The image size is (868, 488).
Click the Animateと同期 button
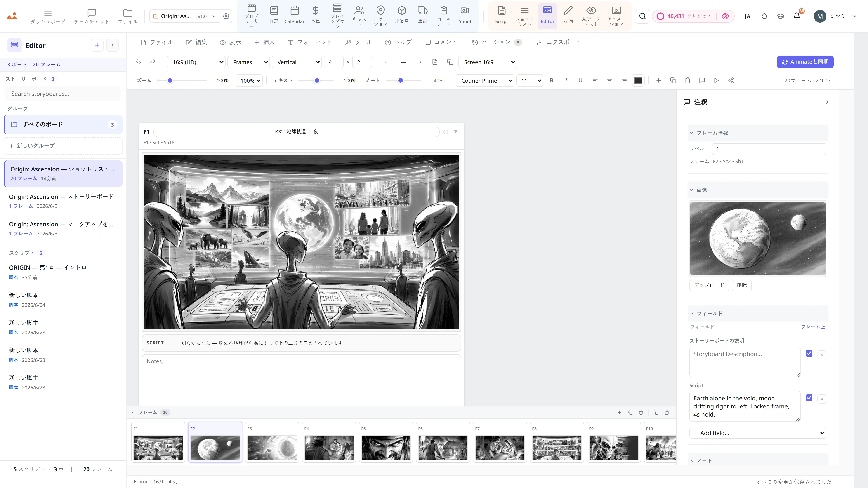[805, 62]
